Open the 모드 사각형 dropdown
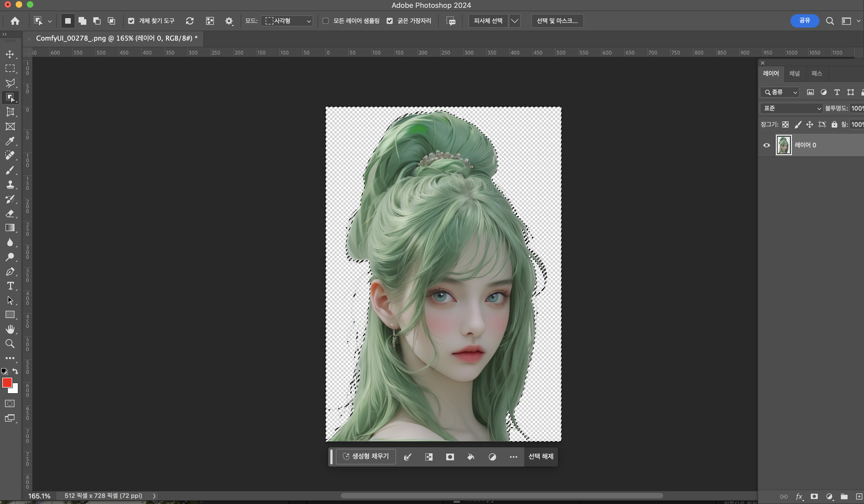864x504 pixels. (287, 21)
